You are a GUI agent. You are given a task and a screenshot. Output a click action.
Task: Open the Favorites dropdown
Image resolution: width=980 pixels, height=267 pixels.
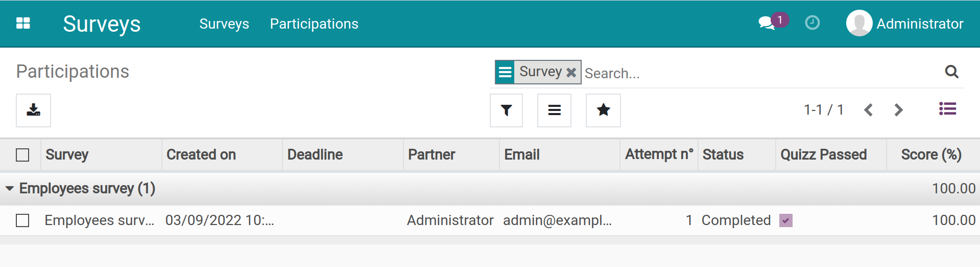(x=603, y=110)
